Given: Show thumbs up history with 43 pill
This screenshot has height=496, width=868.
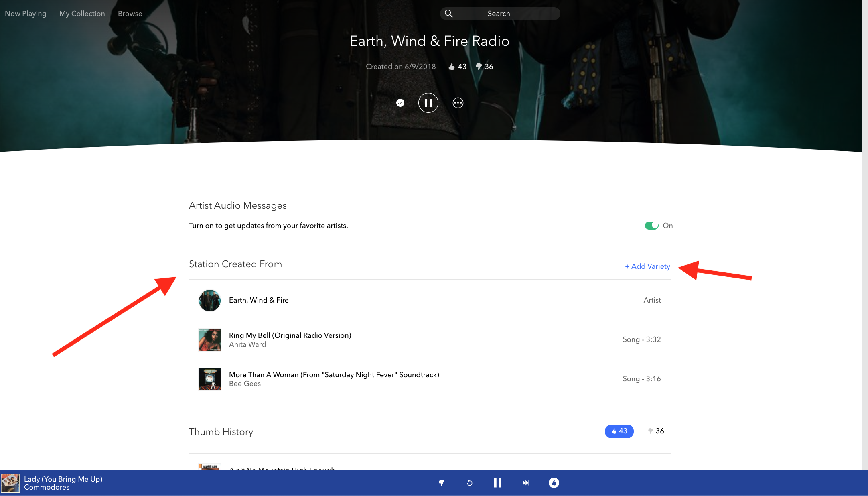Looking at the screenshot, I should click(619, 431).
